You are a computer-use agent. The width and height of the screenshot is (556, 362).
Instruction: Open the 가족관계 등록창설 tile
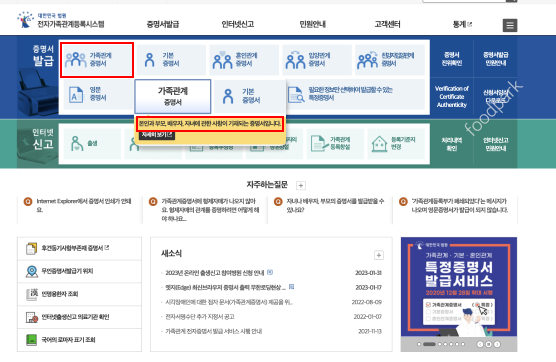[335, 144]
